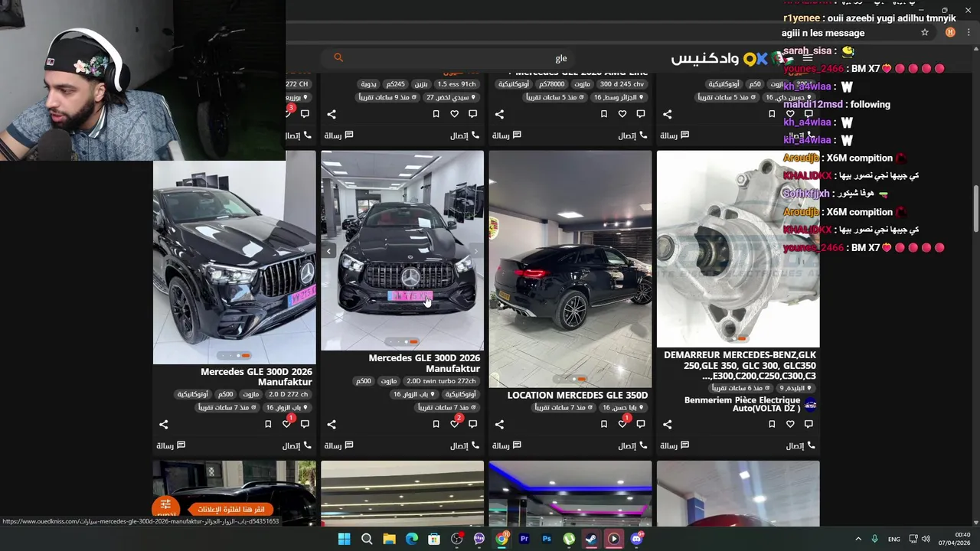
Task: Show next photo on twin turbo GLE card
Action: coord(475,251)
